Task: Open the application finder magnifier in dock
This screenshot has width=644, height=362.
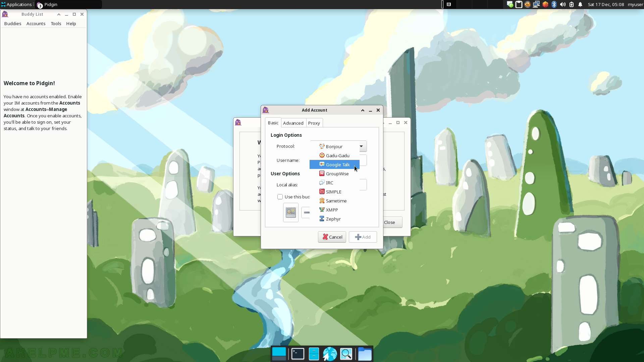Action: pyautogui.click(x=346, y=354)
